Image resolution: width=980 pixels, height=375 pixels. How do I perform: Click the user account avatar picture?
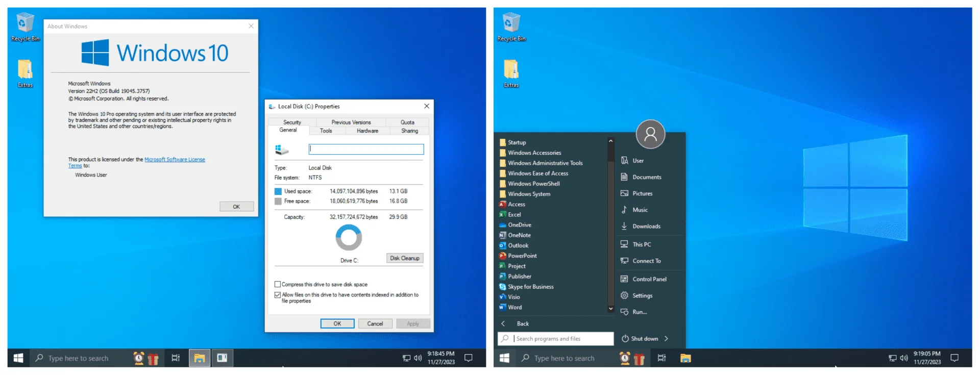650,134
